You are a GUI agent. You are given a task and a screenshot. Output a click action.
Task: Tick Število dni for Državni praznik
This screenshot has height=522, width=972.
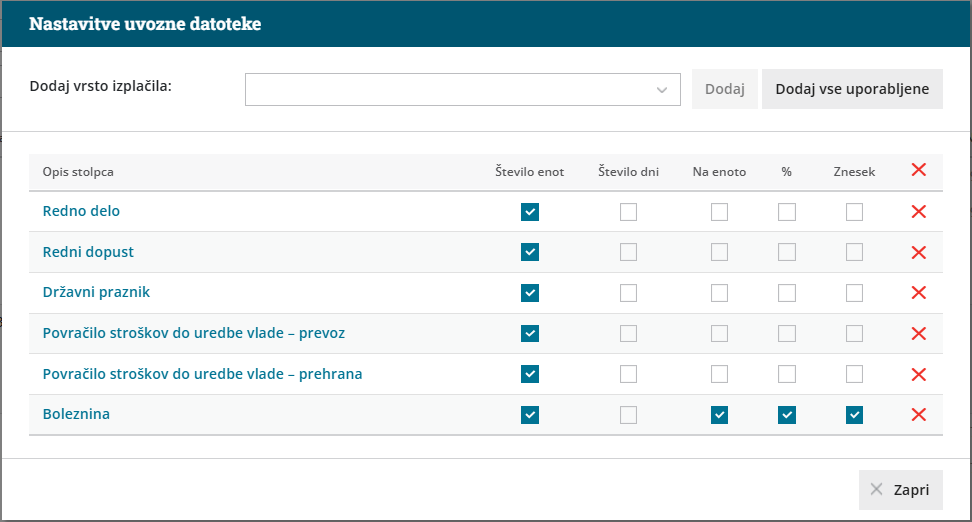coord(628,293)
